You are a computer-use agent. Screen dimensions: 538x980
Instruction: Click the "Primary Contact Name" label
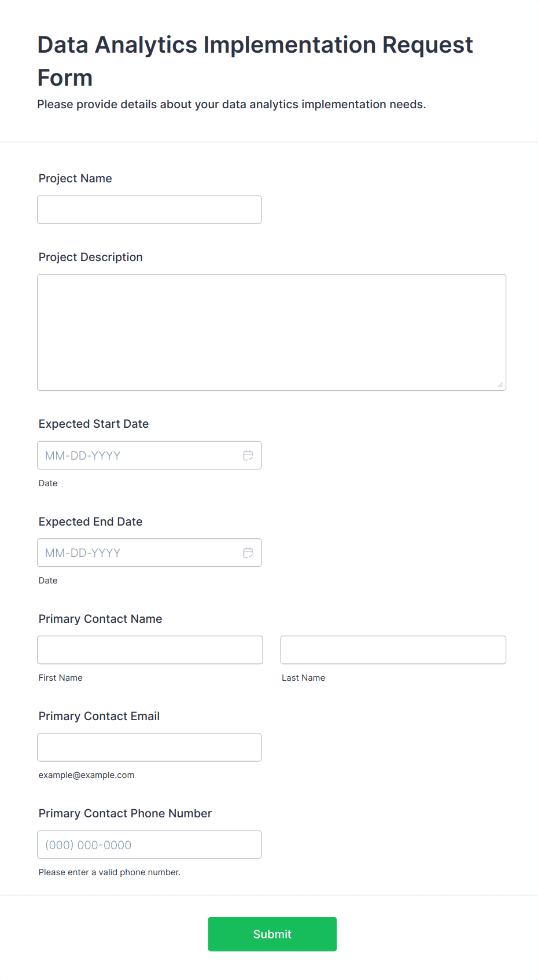tap(100, 619)
